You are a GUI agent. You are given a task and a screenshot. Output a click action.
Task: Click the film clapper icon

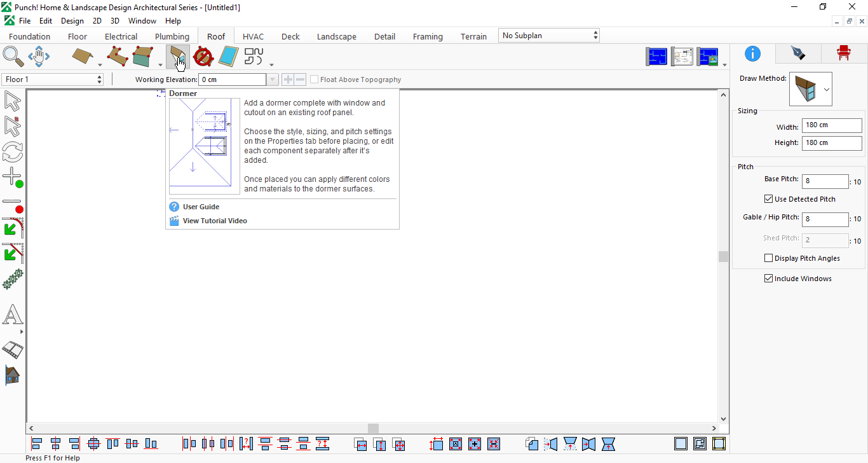coord(13,349)
